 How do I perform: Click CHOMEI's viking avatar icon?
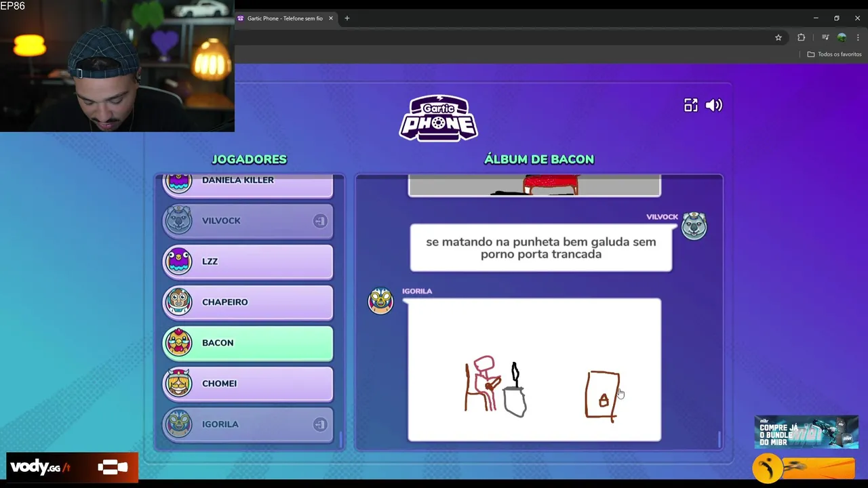pyautogui.click(x=178, y=383)
